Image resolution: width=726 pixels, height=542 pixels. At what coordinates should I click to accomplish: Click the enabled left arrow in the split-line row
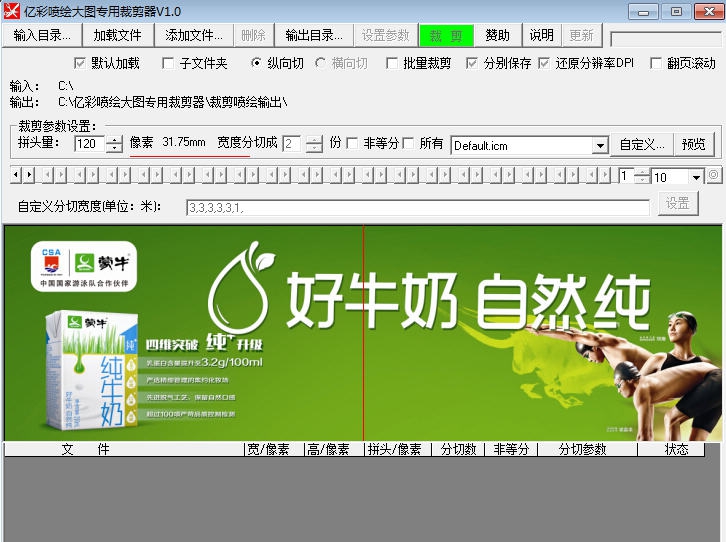coord(16,175)
